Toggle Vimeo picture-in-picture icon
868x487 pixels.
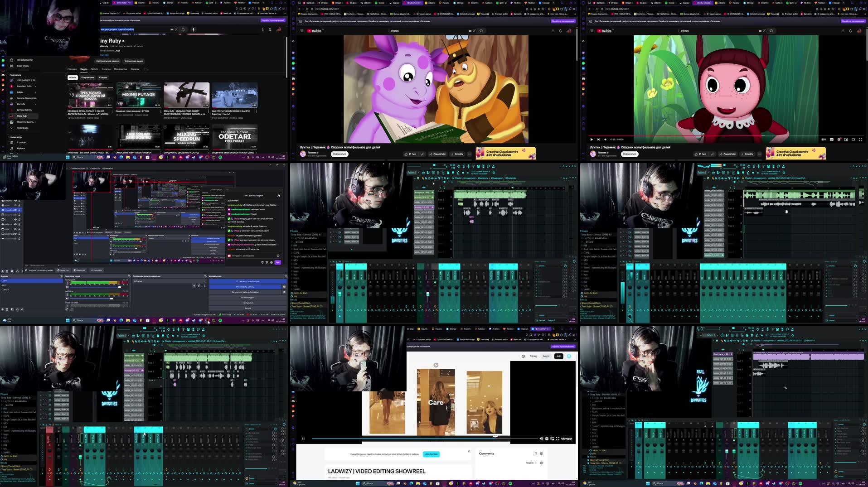[x=552, y=439]
